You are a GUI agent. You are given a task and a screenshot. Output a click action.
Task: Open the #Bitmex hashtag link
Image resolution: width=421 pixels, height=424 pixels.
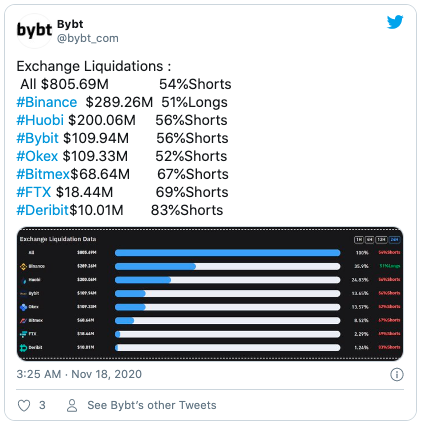(x=43, y=174)
